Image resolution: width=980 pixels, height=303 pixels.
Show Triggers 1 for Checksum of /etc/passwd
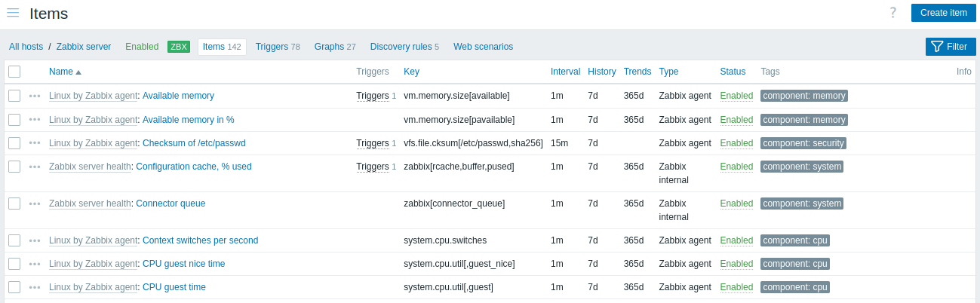coord(373,143)
